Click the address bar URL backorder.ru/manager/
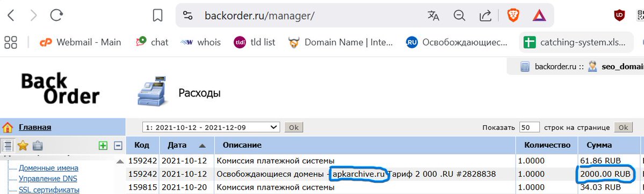Screen dimensions: 644x194 coord(259,16)
